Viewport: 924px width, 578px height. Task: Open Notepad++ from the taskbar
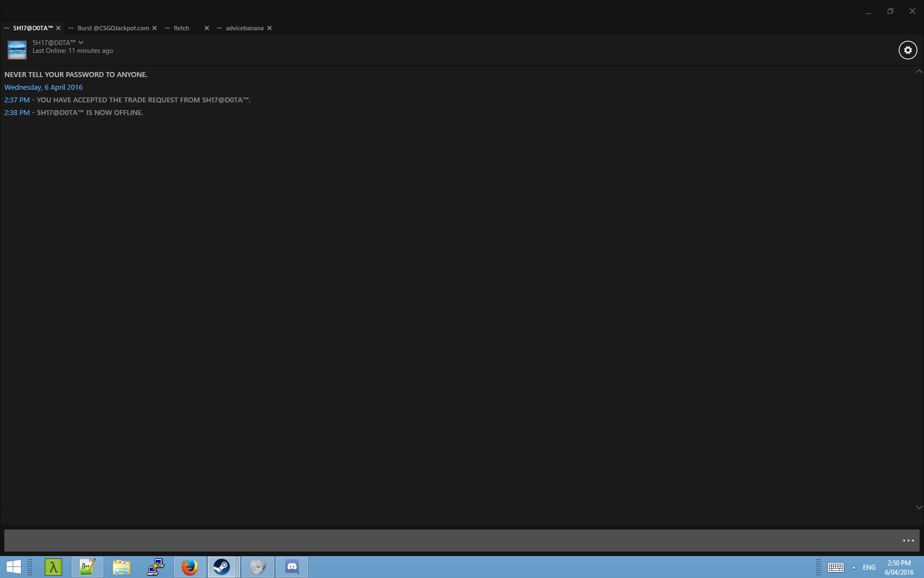[x=87, y=567]
